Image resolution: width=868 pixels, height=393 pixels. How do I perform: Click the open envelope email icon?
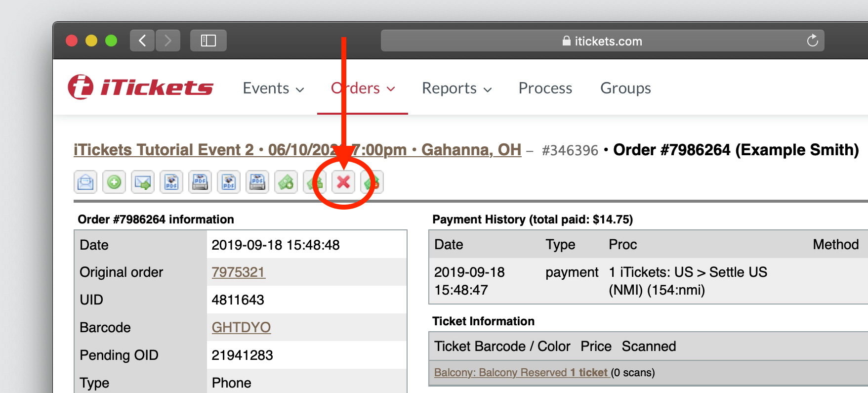pos(85,182)
